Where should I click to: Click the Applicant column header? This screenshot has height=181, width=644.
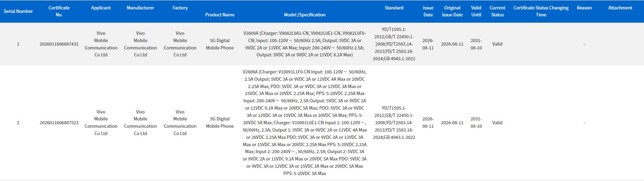click(101, 8)
